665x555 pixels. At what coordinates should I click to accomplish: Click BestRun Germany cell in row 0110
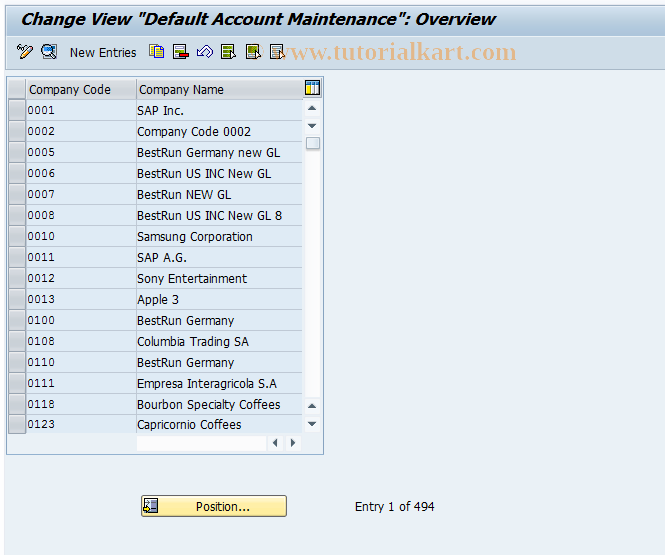pos(220,362)
